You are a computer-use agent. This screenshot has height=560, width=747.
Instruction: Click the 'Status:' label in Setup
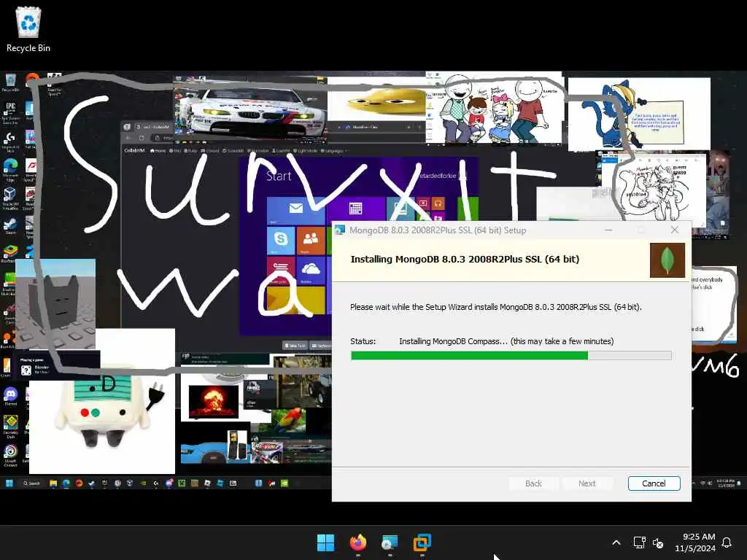[x=363, y=341]
